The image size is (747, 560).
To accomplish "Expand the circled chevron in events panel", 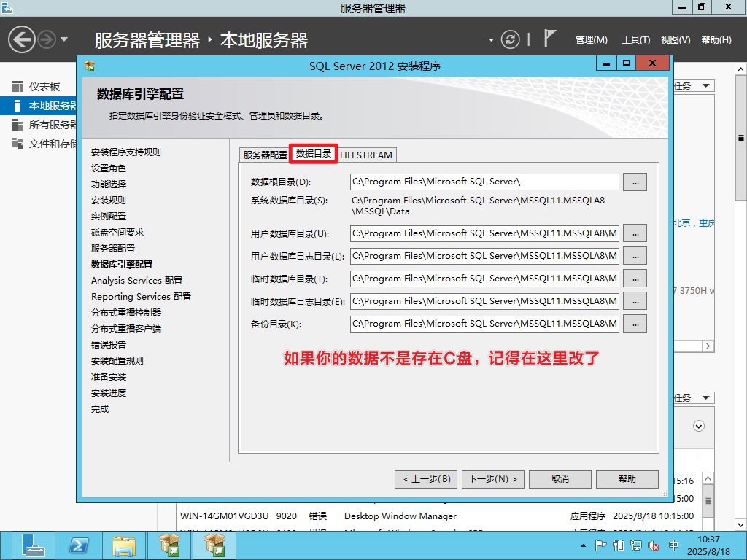I will click(x=698, y=426).
